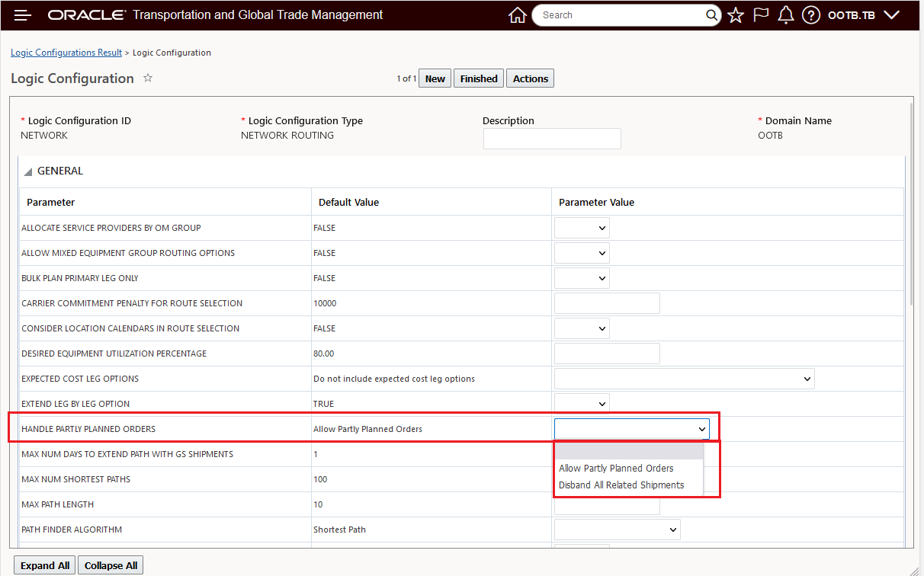Open Expected Cost Leg Options dropdown
This screenshot has width=924, height=576.
click(684, 379)
